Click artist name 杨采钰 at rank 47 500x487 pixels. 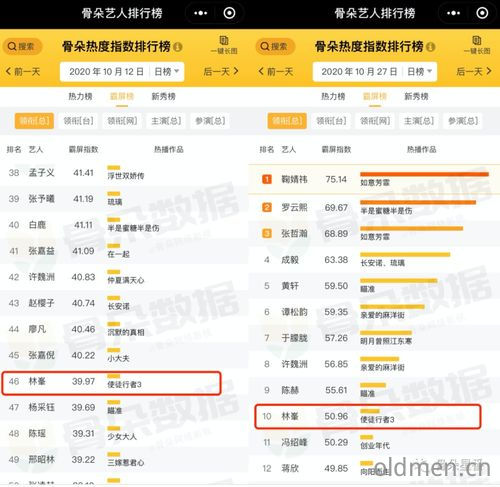[x=41, y=407]
